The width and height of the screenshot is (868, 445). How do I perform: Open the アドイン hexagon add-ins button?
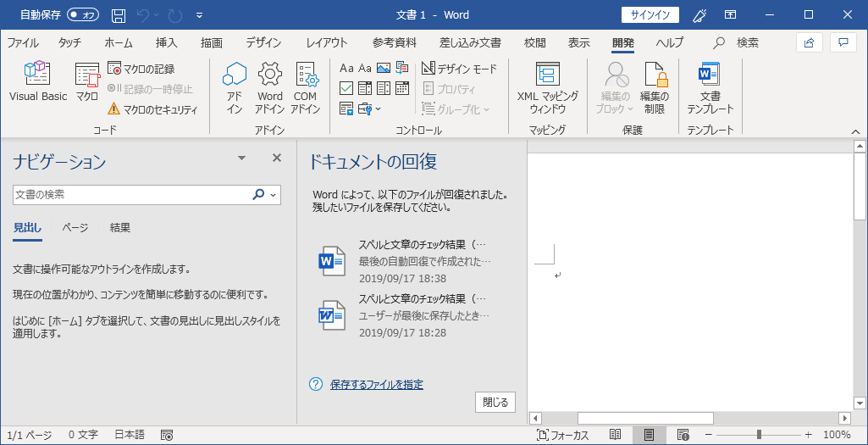235,88
